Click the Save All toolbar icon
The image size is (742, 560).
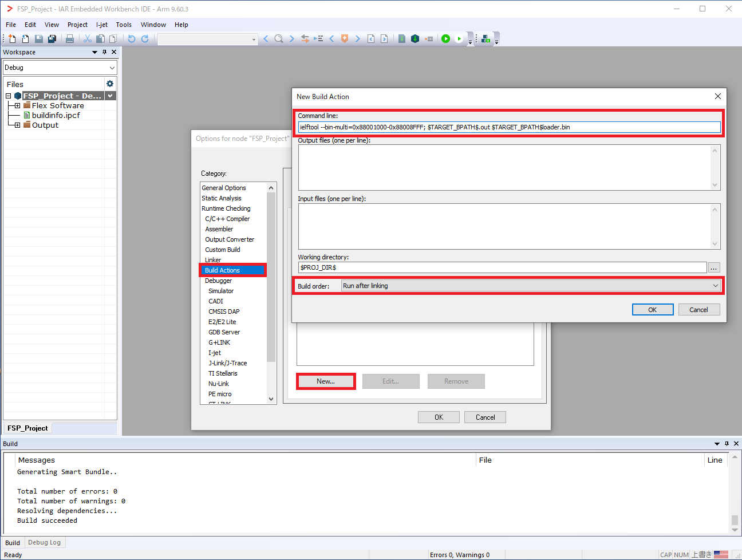53,38
